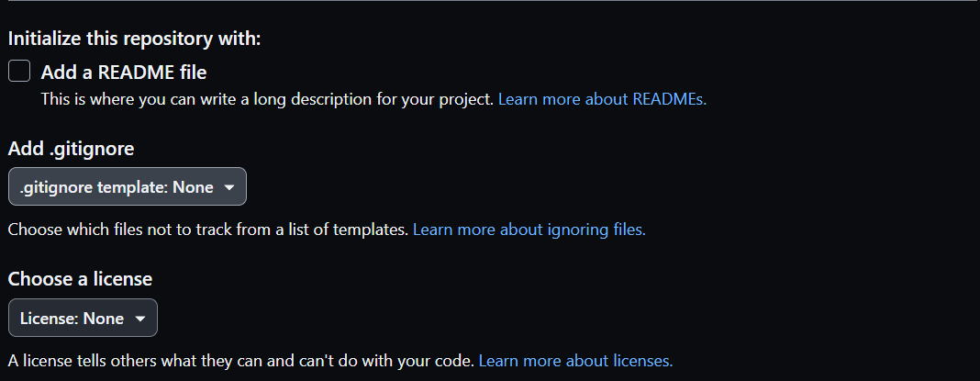Click the 'License:' label inside the button
The image size is (980, 381).
50,319
